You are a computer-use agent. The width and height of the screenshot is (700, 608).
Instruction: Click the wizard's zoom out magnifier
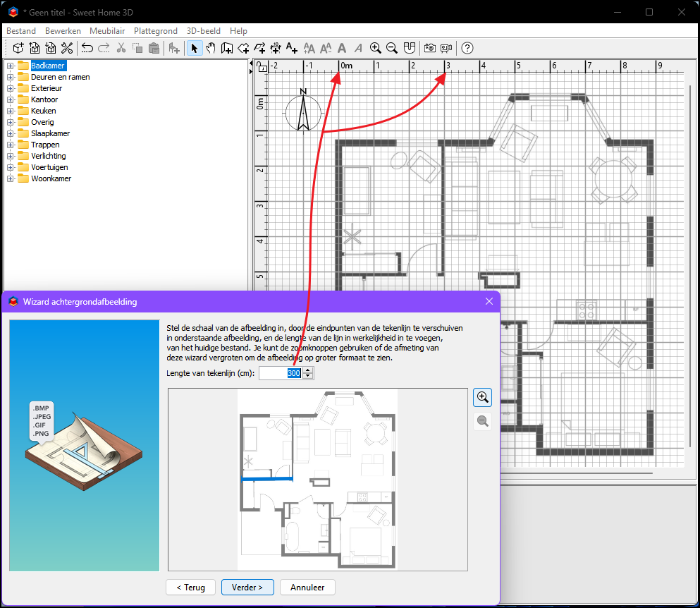coord(483,421)
